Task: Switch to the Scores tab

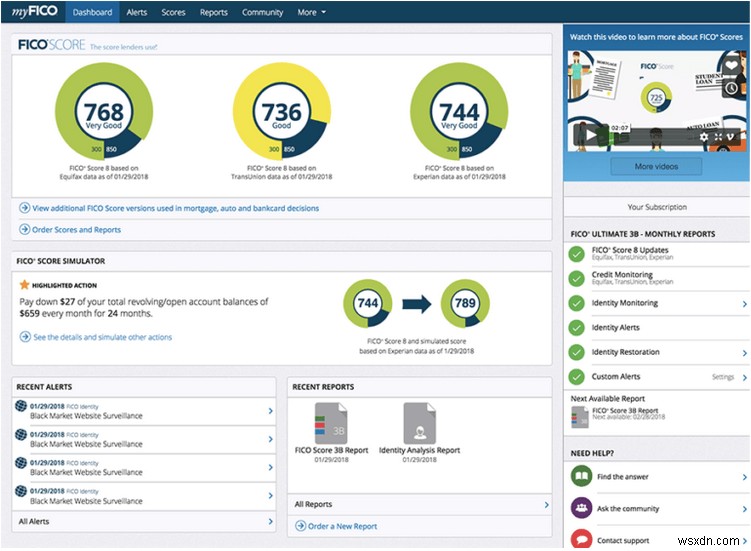Action: click(x=173, y=13)
